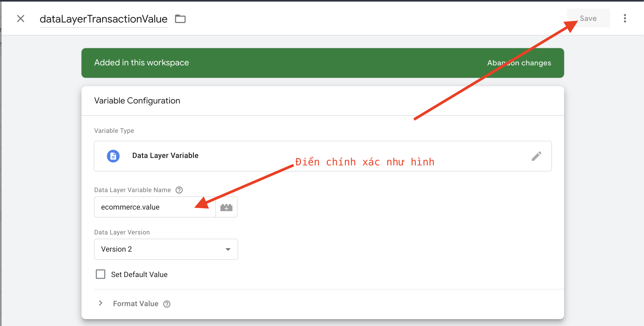Click the Variable Configuration heading
This screenshot has width=644, height=326.
(x=137, y=101)
